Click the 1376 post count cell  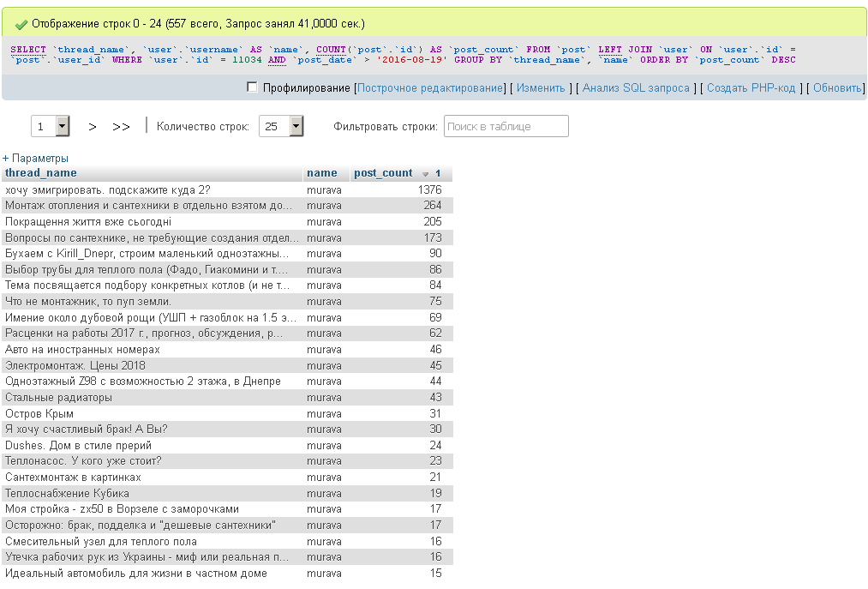[x=429, y=190]
